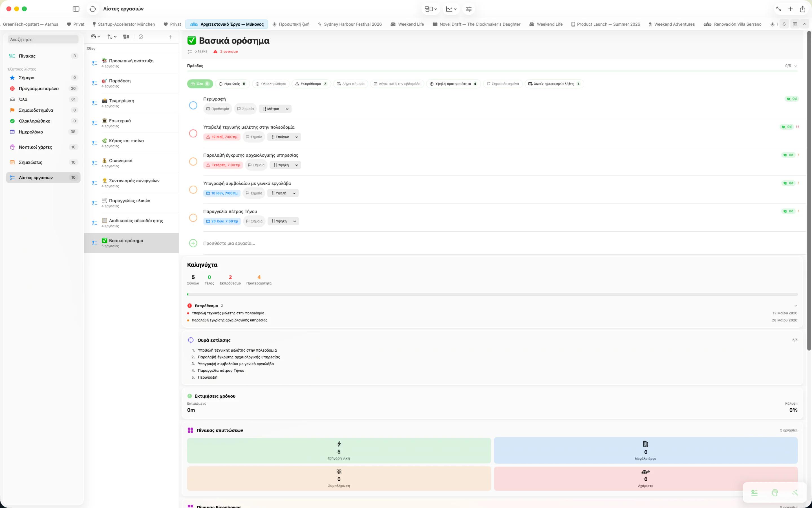
Task: Open the inbox tray filter dropdown in list toolbar
Action: click(95, 37)
